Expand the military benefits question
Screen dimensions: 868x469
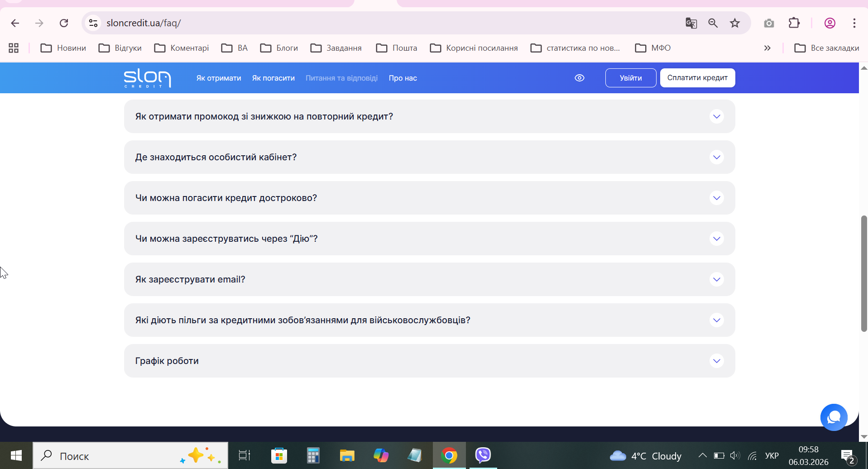[429, 320]
